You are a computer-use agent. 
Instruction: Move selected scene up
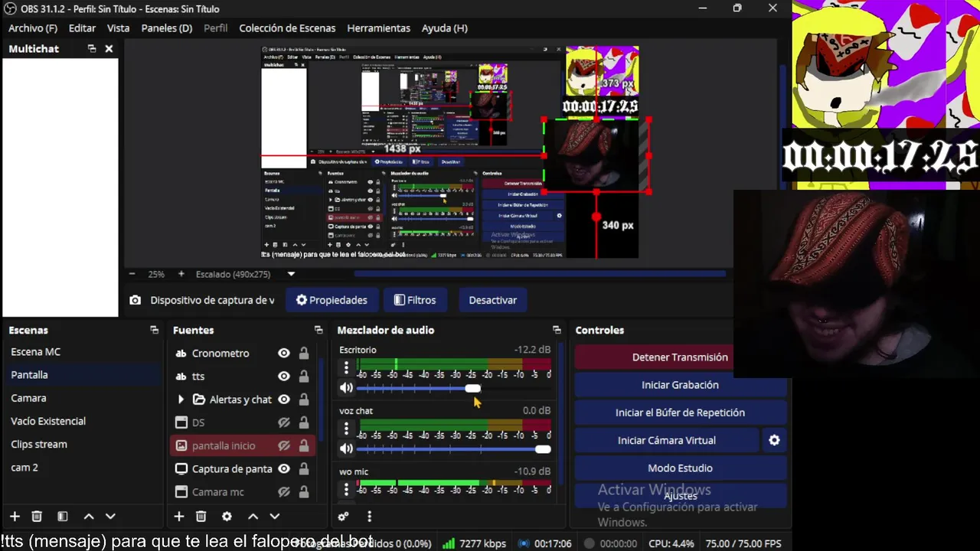tap(89, 517)
